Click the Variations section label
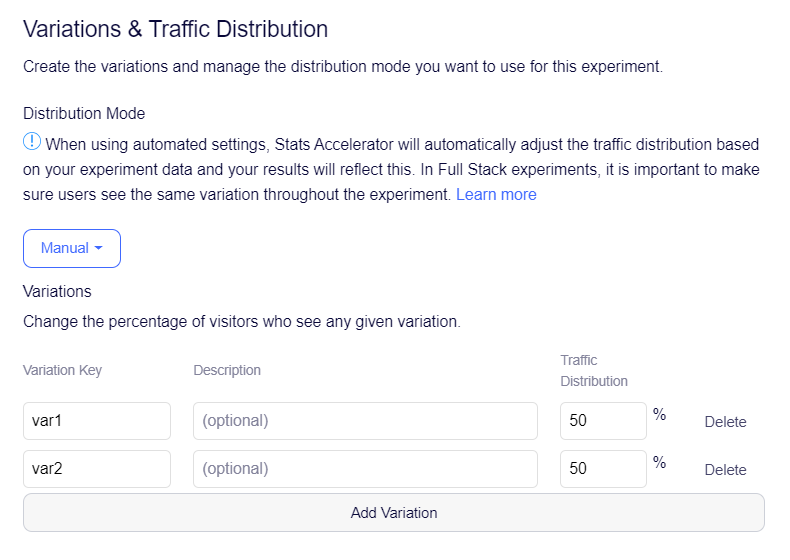790x560 pixels. pos(57,291)
